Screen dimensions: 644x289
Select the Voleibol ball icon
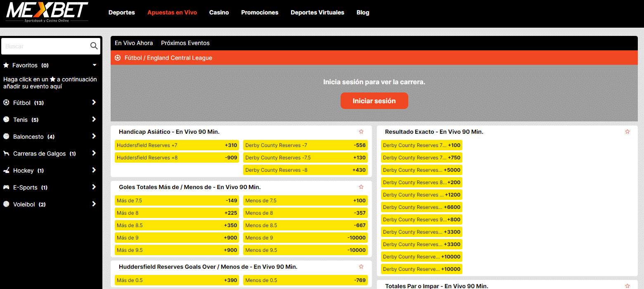click(x=6, y=204)
